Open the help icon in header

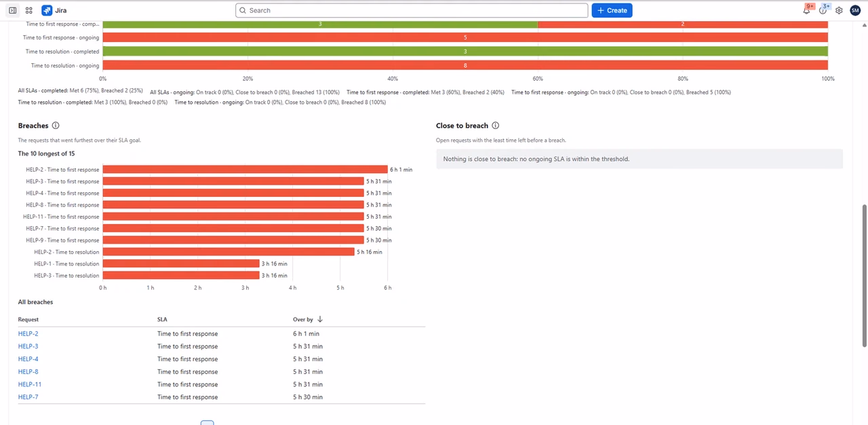click(x=823, y=10)
